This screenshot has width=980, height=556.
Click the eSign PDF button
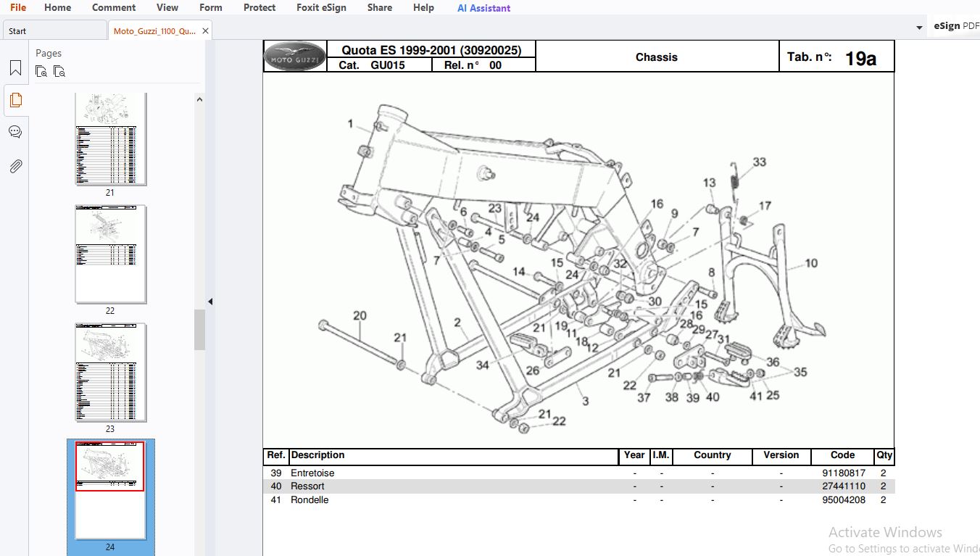pos(955,26)
